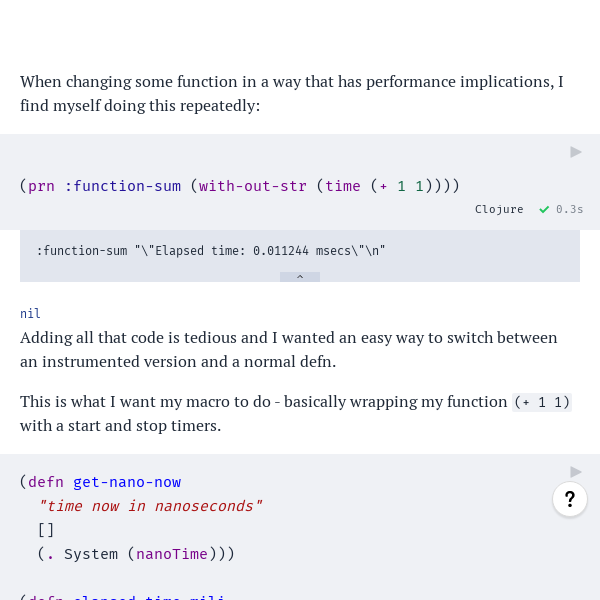Open the Clojure language selector
Screen dimensions: 600x600
[x=499, y=209]
